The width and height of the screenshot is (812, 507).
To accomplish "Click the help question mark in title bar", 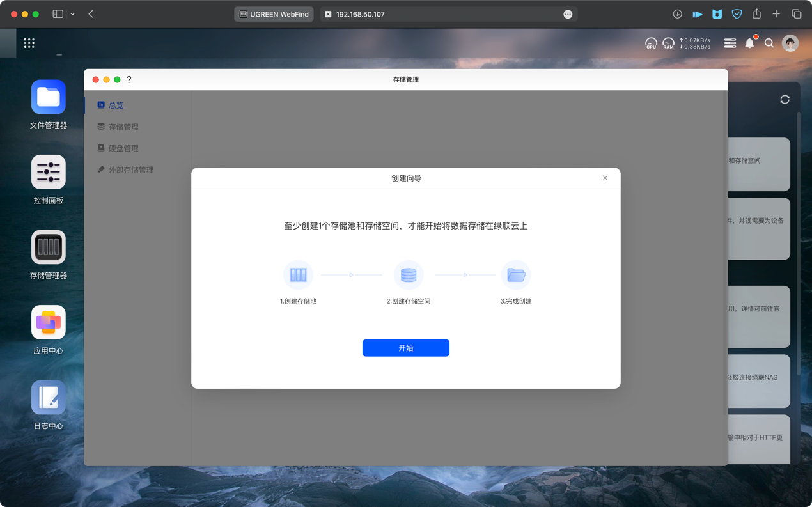I will click(129, 80).
